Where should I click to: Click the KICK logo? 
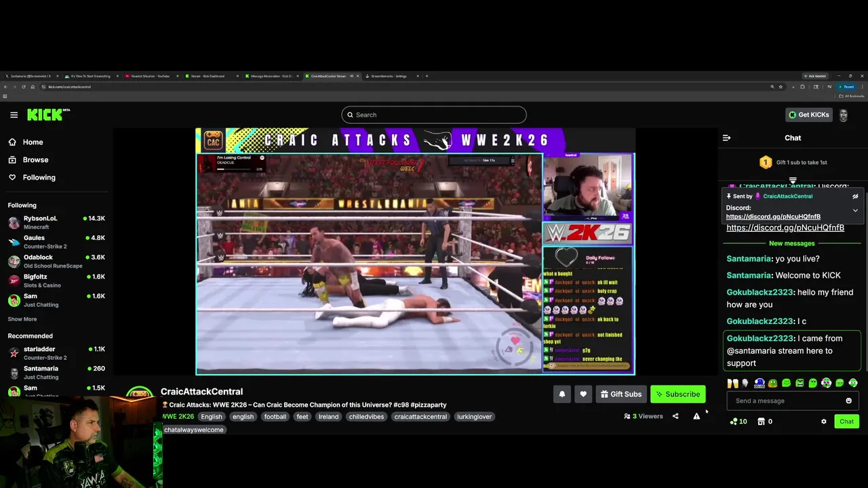[48, 115]
